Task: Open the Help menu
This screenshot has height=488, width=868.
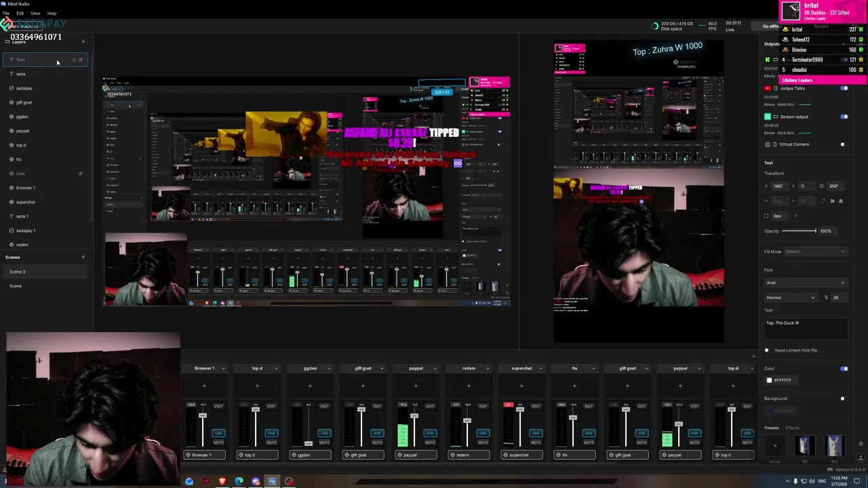Action: pyautogui.click(x=52, y=13)
